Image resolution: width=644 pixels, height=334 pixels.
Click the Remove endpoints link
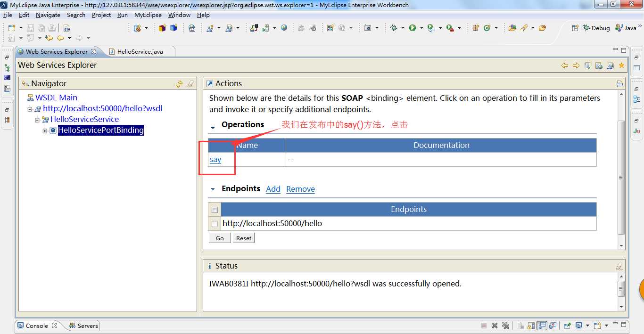point(300,189)
